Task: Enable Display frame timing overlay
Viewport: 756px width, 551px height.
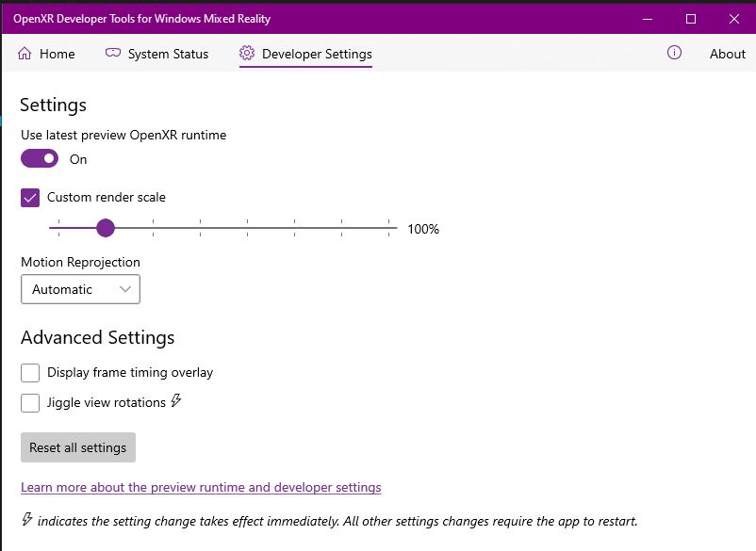Action: 30,373
